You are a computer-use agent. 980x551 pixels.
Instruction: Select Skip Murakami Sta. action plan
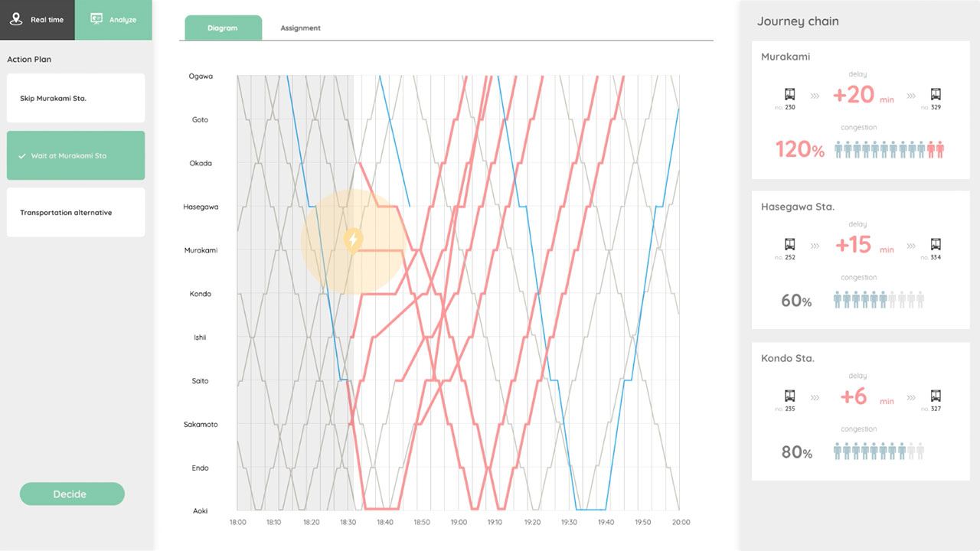pyautogui.click(x=76, y=98)
